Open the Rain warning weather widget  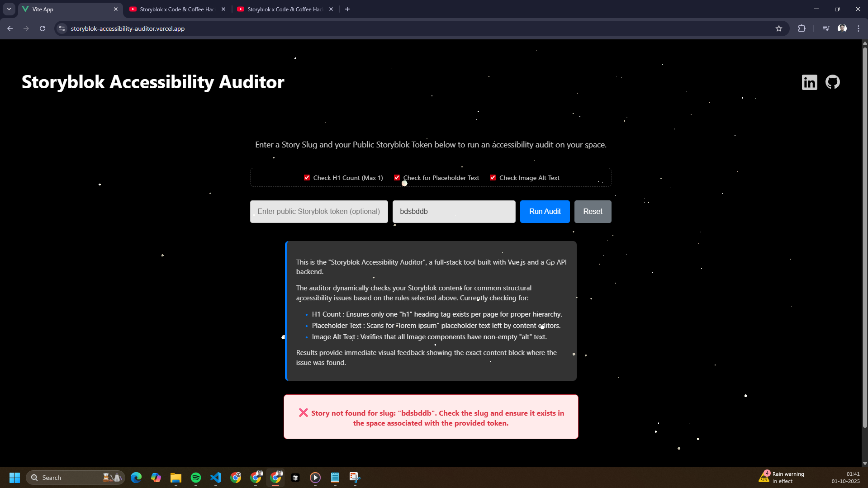click(x=782, y=478)
